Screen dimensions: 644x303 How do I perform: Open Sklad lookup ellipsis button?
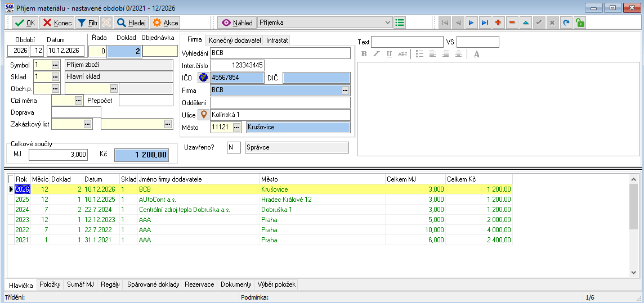pos(55,76)
